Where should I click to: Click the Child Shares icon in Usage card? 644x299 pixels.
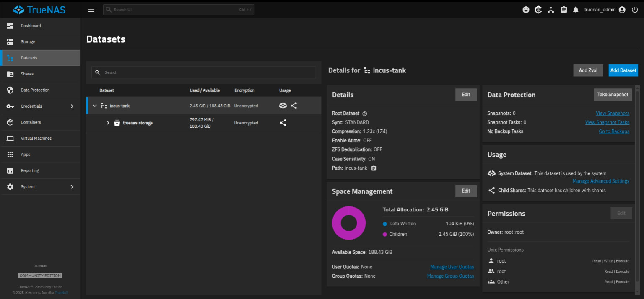[492, 191]
